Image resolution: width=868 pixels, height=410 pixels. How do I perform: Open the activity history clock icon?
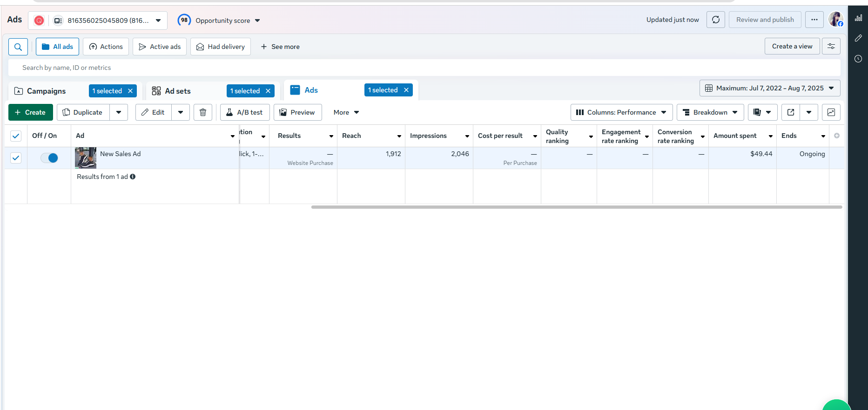[x=859, y=59]
